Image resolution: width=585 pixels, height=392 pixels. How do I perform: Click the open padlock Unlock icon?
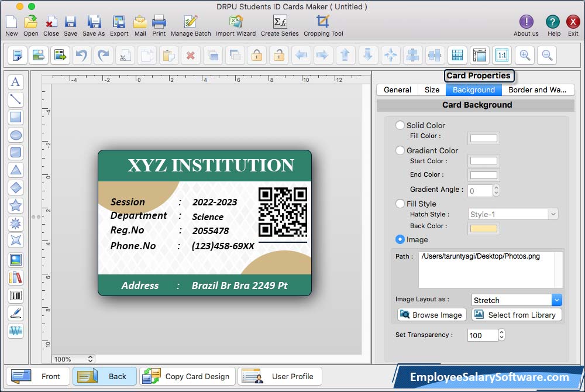(x=278, y=56)
